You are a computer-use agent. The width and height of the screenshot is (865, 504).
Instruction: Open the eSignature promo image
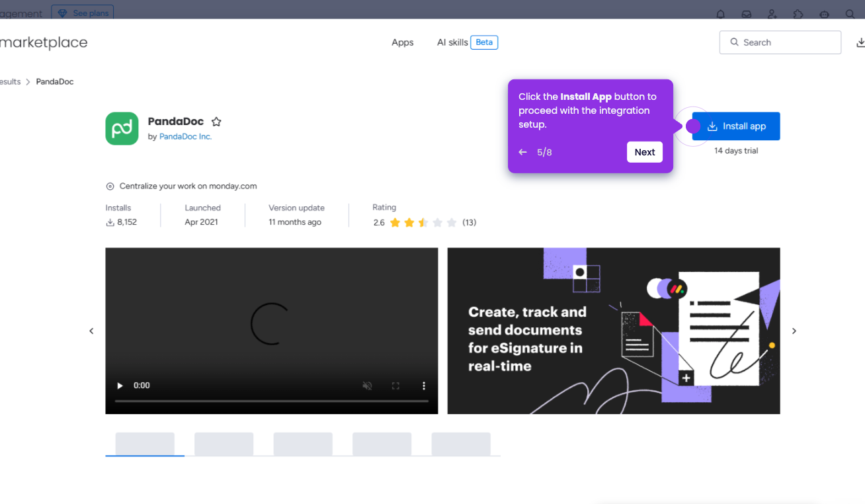pos(614,331)
